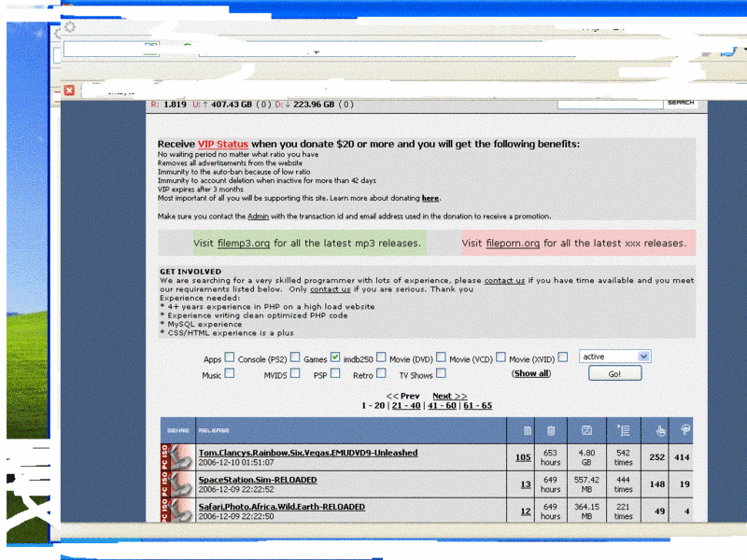Open Safari.Photo.Africa.Wild.Earth-RELOADED release
Image resolution: width=747 pixels, height=560 pixels.
coord(282,507)
